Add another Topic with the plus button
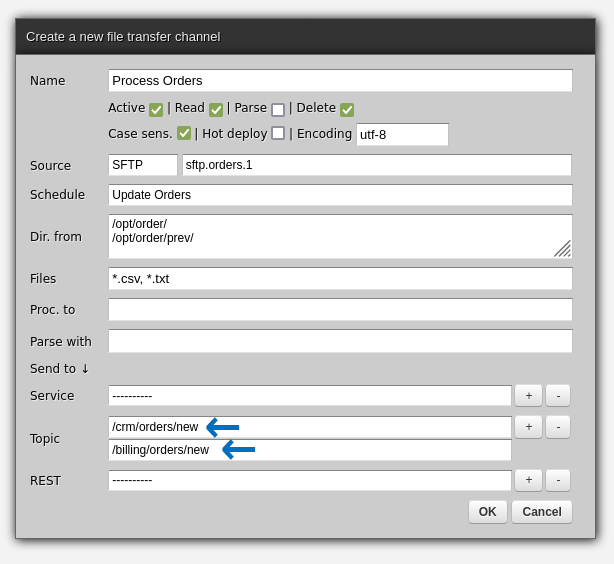This screenshot has width=614, height=564. pos(528,427)
